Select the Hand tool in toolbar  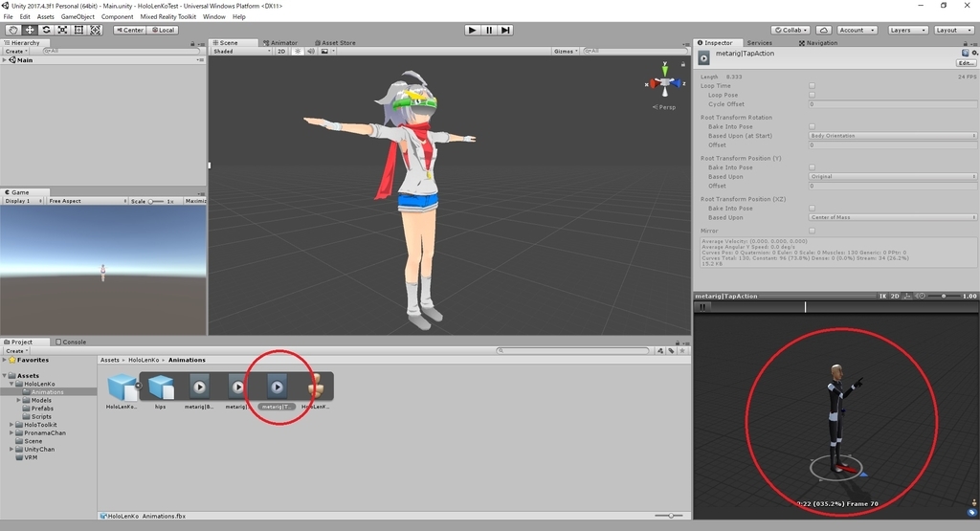tap(12, 30)
